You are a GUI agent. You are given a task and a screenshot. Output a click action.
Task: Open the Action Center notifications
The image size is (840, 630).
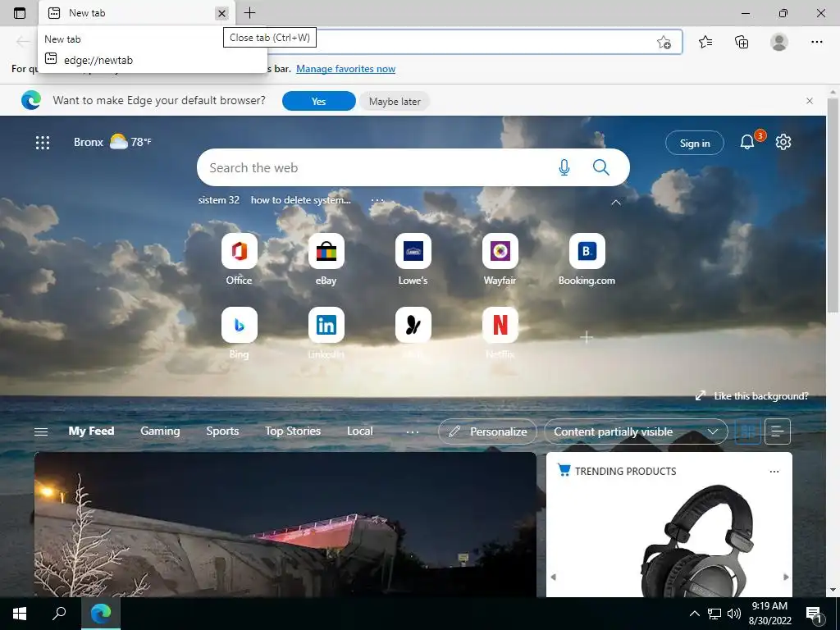[814, 614]
